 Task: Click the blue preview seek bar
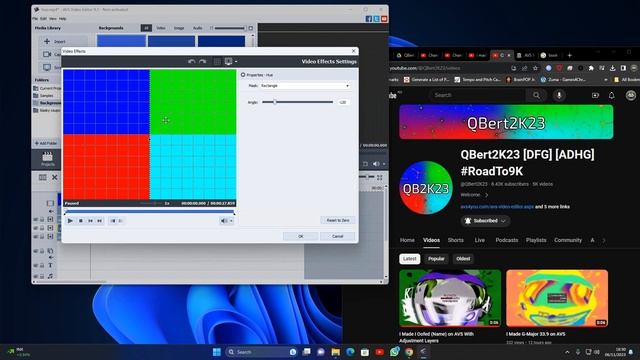(150, 211)
